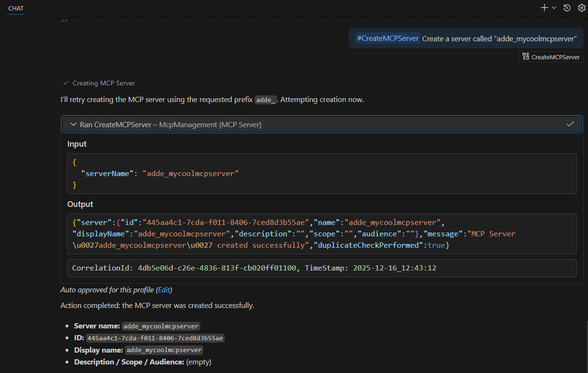Click the Edit link for auto approval
The image size is (588, 373).
[x=164, y=290]
